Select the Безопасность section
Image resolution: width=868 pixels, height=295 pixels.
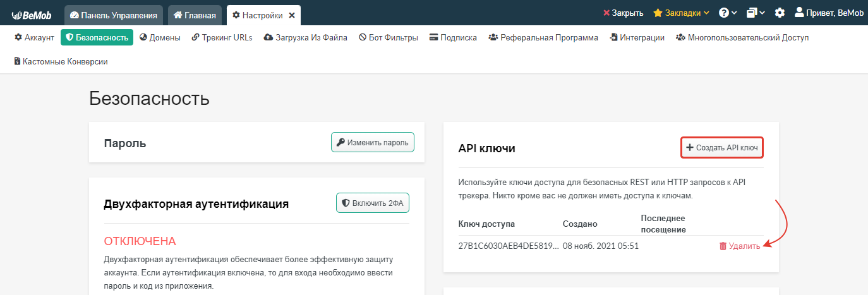pos(97,37)
